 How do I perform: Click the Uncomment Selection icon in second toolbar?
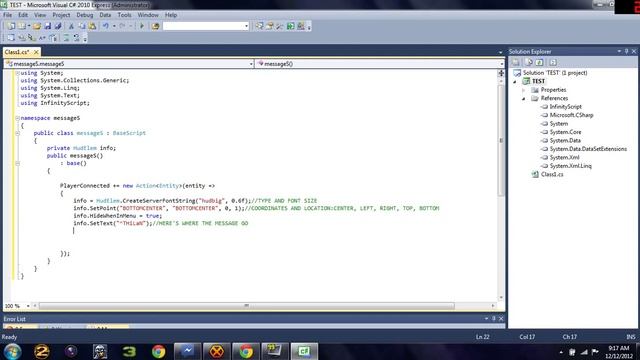tap(76, 38)
